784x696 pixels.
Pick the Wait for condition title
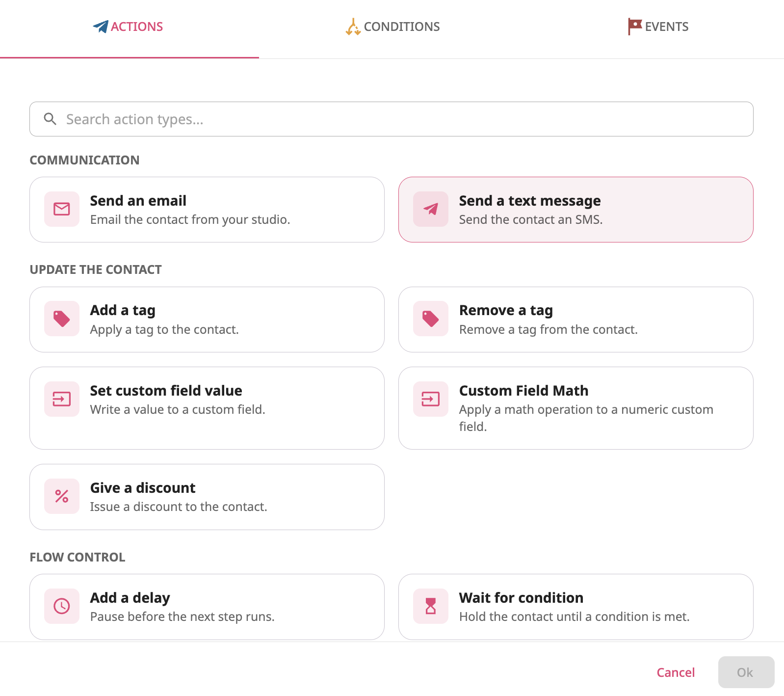coord(521,598)
